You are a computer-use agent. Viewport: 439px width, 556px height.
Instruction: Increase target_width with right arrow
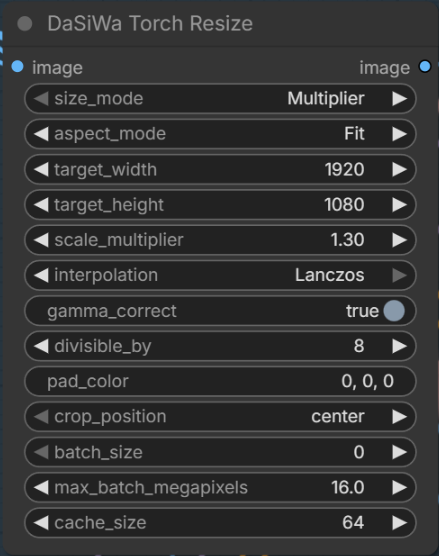coord(399,169)
